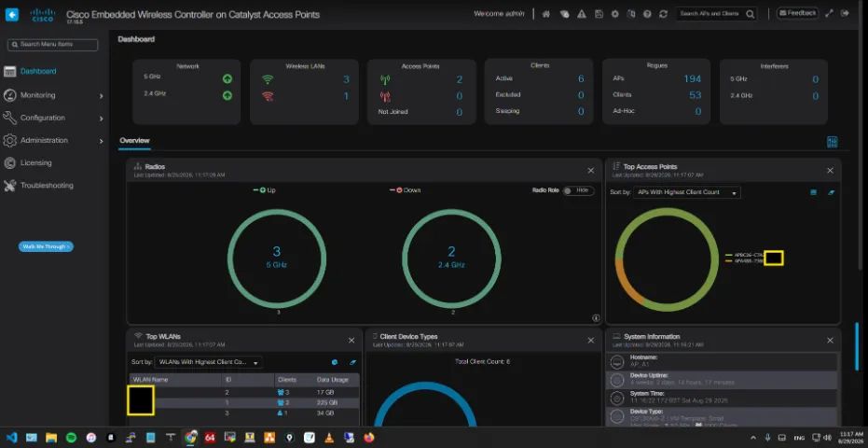This screenshot has width=868, height=448.
Task: Enter fullscreen with the expand arrows icon
Action: click(829, 13)
